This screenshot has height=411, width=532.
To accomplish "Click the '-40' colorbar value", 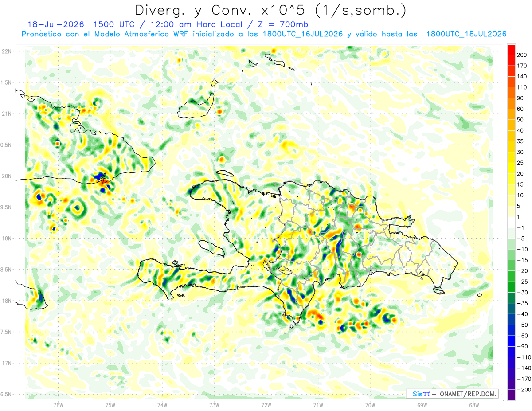I will (x=522, y=314).
